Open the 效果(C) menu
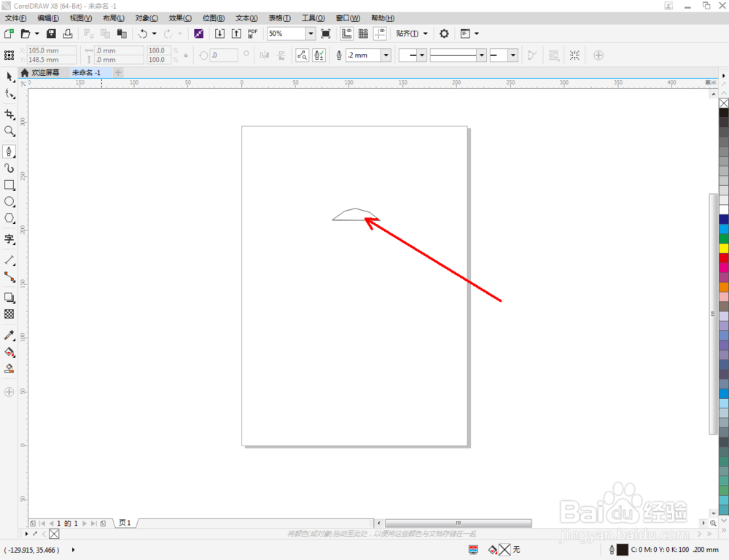 [x=180, y=18]
